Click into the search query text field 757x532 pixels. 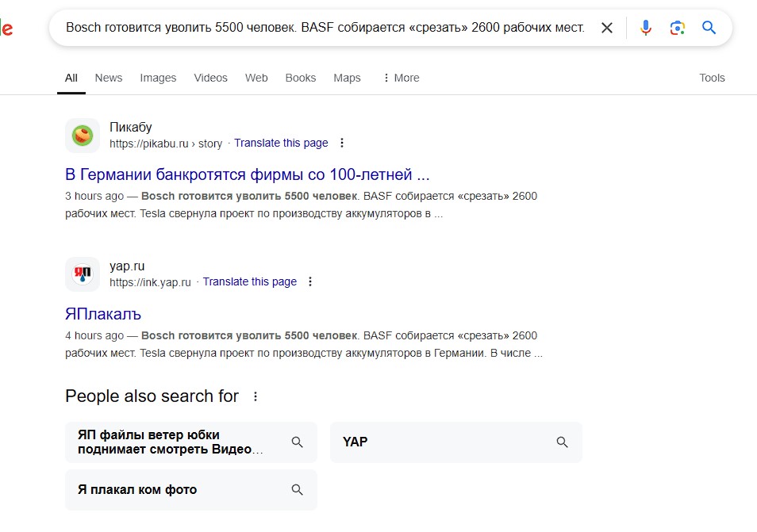[x=325, y=28]
